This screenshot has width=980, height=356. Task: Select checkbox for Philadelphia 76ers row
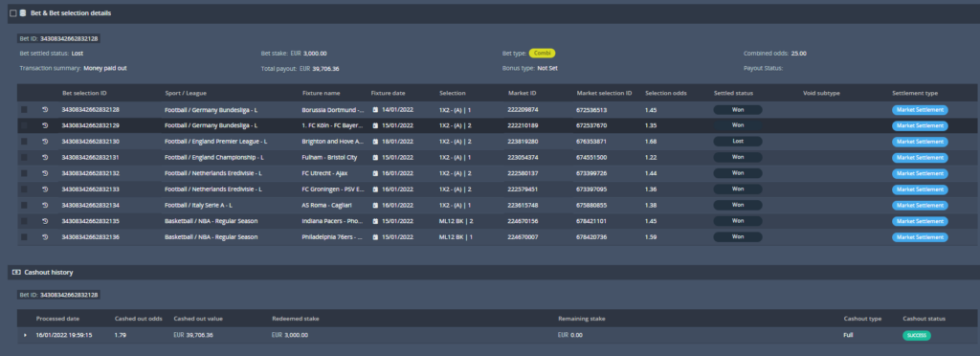click(24, 236)
